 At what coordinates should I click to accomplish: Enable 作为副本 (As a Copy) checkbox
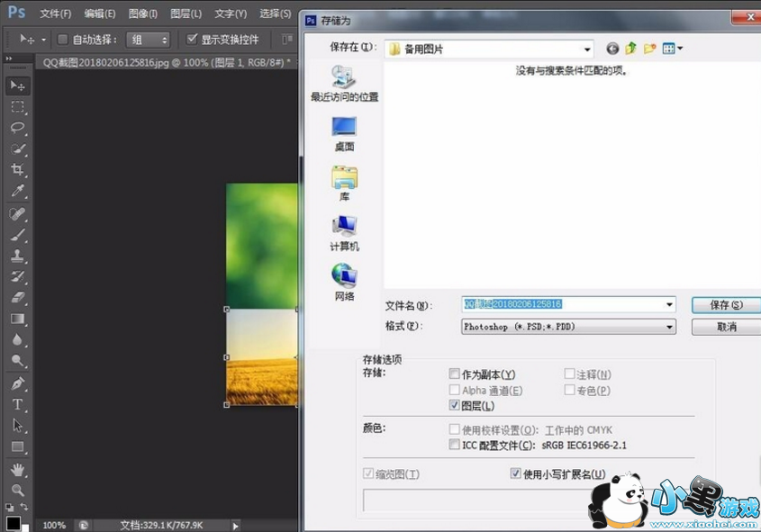click(x=454, y=374)
